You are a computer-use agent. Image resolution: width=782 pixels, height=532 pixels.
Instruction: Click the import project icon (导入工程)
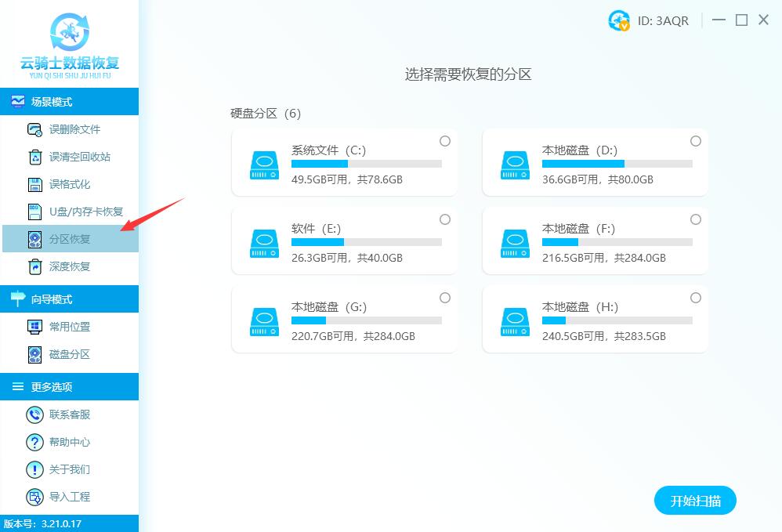click(x=35, y=497)
